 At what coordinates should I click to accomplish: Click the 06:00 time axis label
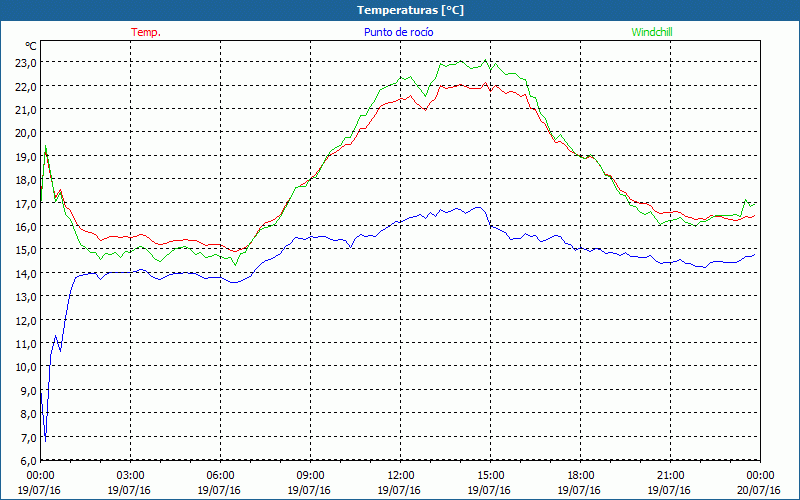(x=220, y=476)
